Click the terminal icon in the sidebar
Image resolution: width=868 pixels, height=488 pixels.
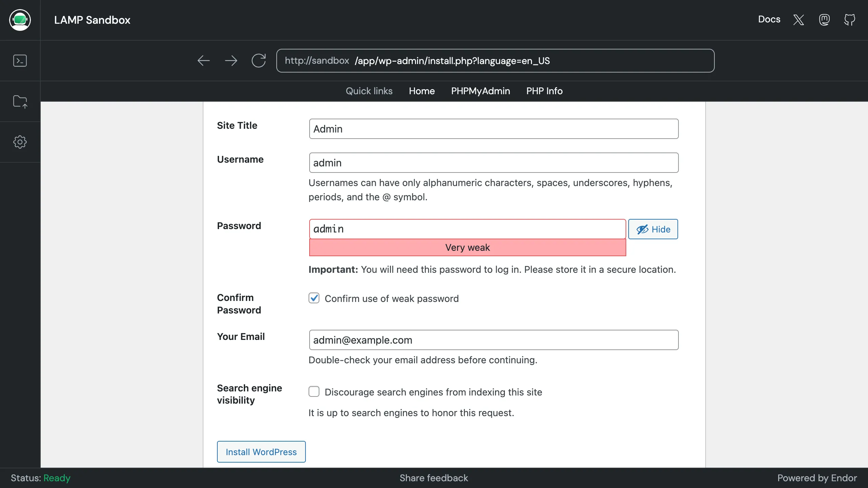coord(20,61)
